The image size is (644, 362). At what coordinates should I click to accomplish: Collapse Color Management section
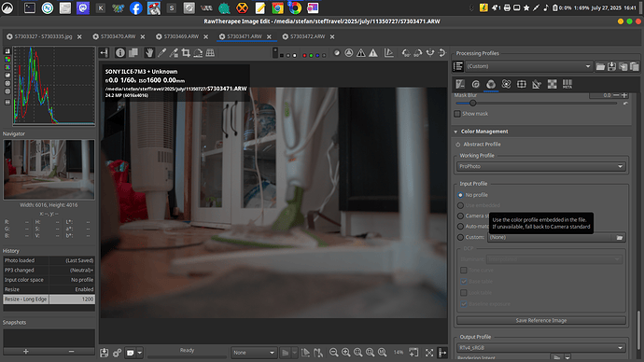455,132
